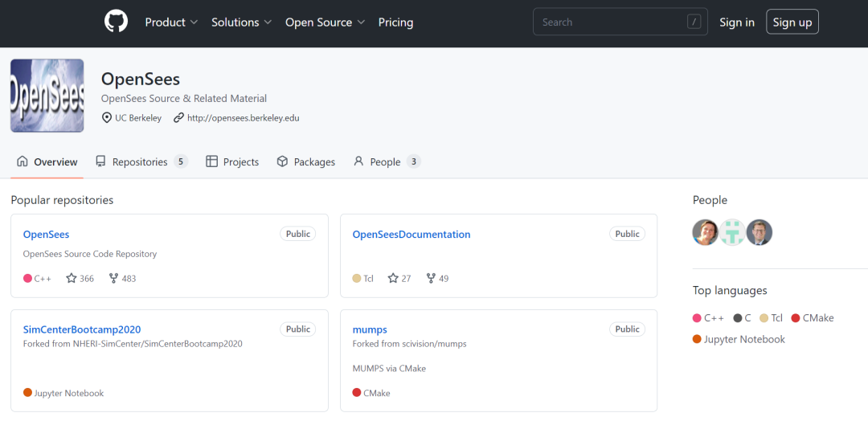Click the fork icon showing 483
The height and width of the screenshot is (421, 868).
113,279
